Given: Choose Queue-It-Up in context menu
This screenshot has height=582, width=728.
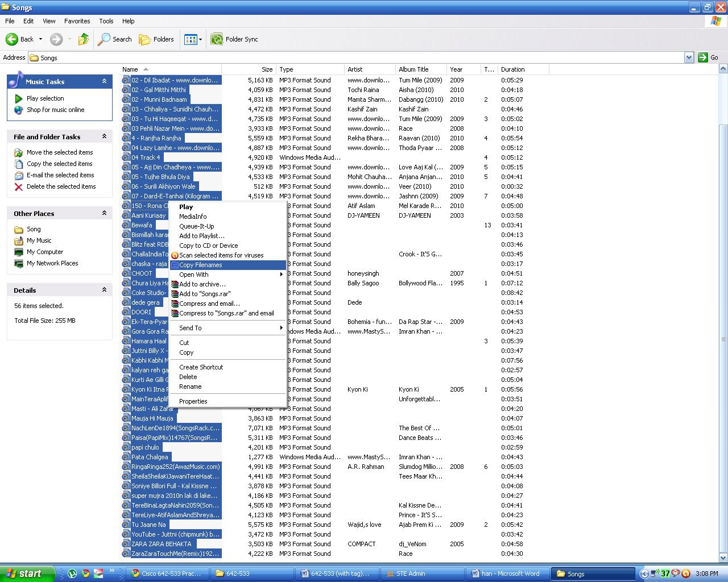Looking at the screenshot, I should click(x=227, y=226).
